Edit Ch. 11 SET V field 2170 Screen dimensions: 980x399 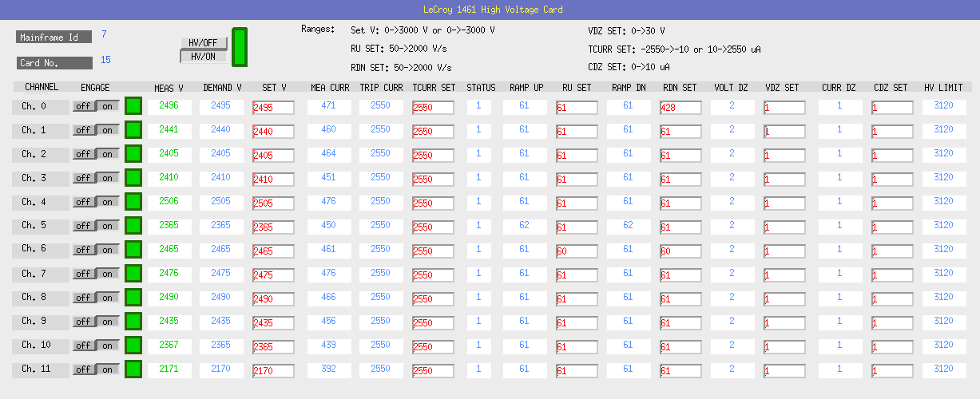coord(273,370)
